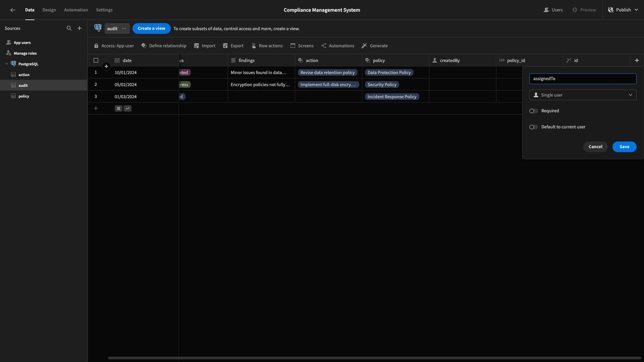The width and height of the screenshot is (644, 362).
Task: Click 'Data Protection Policy' tag
Action: click(x=389, y=72)
